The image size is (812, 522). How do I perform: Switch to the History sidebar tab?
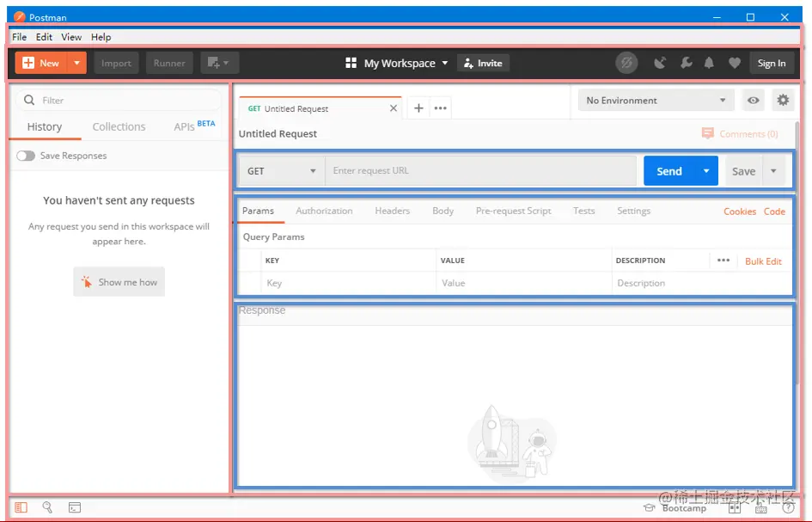click(45, 127)
